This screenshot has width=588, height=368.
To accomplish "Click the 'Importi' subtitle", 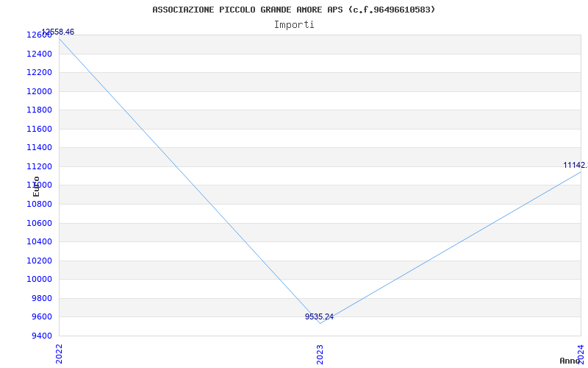I will pos(294,25).
